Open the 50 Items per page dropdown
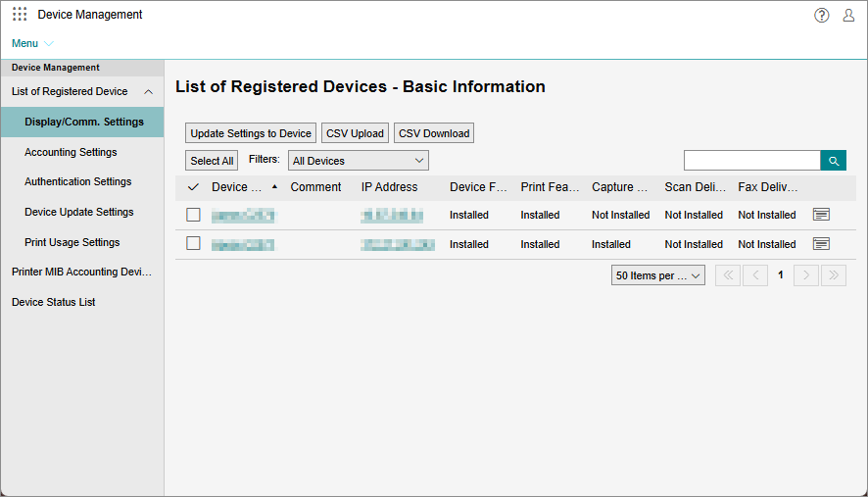 tap(657, 275)
